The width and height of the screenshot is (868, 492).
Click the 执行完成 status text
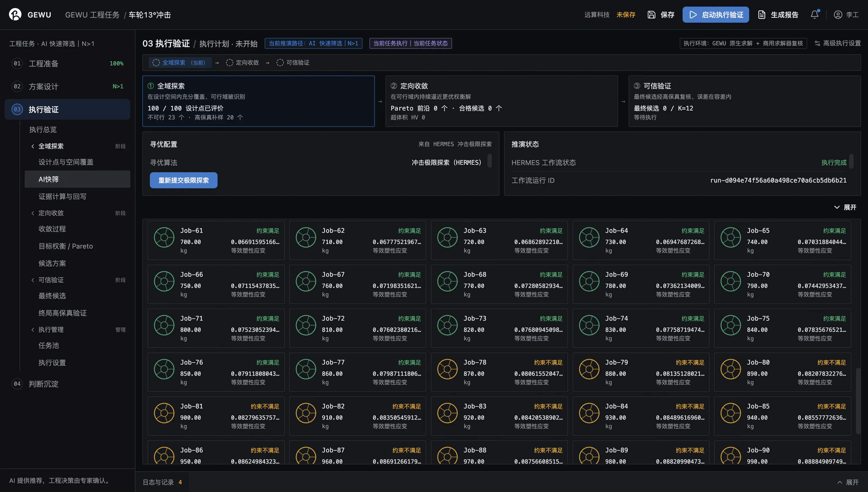click(x=834, y=162)
